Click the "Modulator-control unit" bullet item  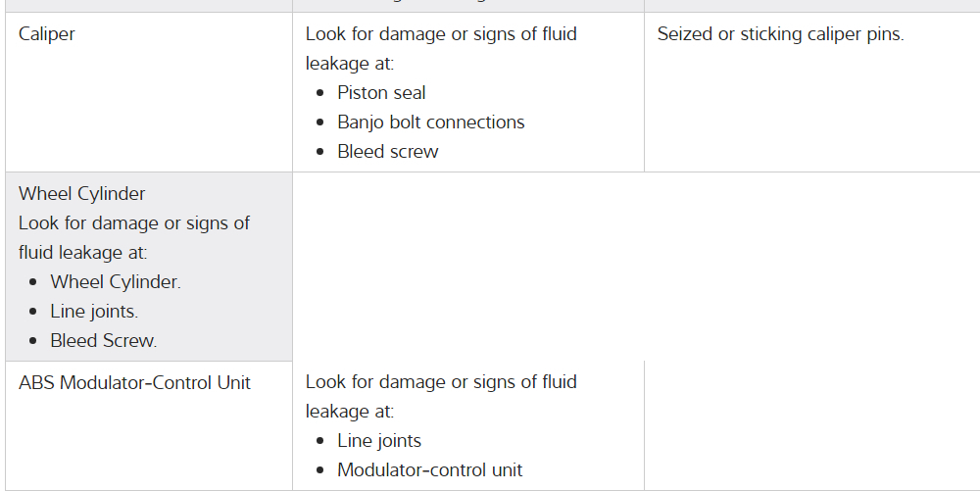coord(429,470)
